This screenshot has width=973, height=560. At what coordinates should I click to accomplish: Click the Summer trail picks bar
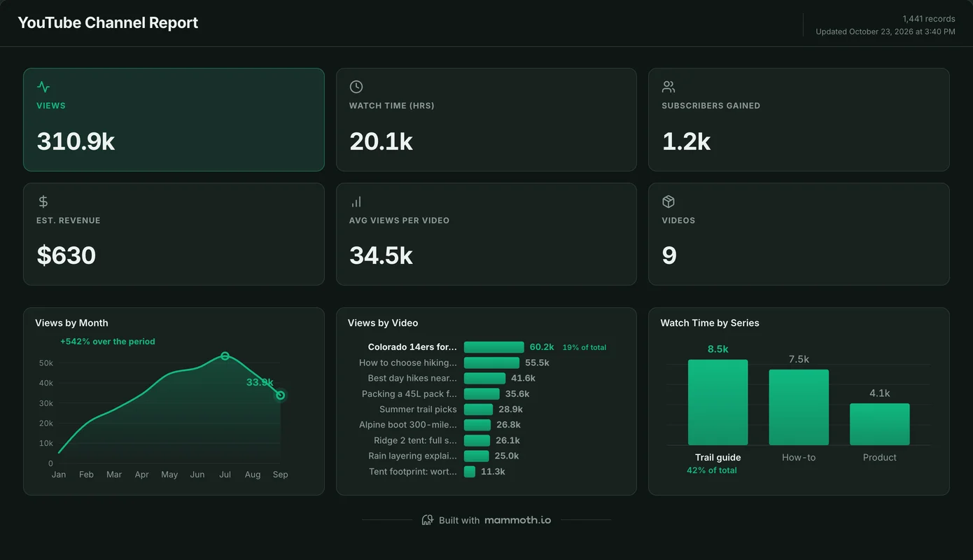tap(478, 409)
